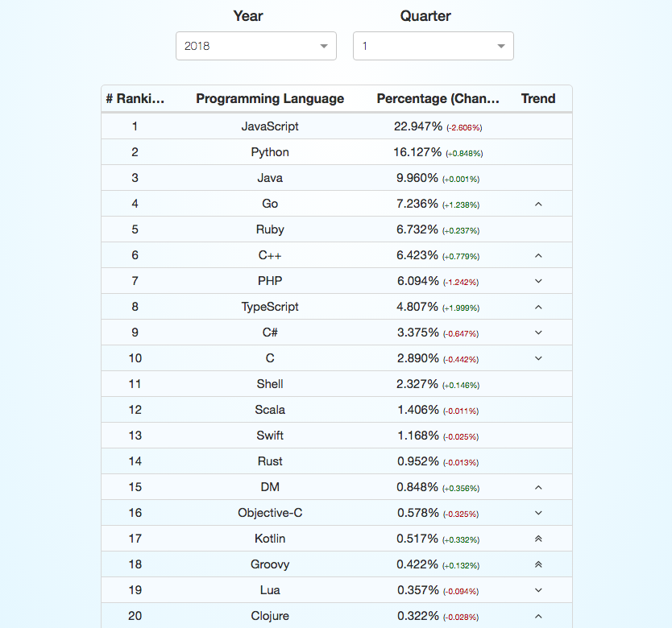Screen dimensions: 672x628
Task: Click the double-up trend arrow for Kotlin
Action: coord(538,539)
